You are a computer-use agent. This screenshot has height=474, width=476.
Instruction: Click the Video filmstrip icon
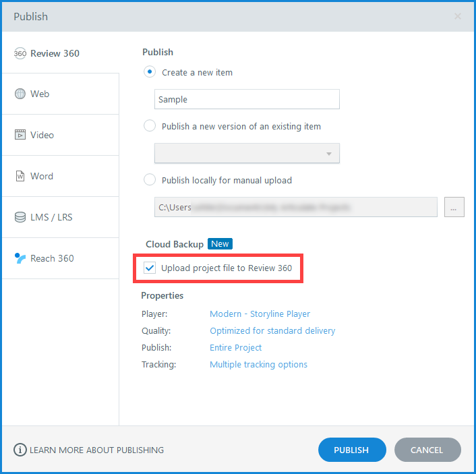pos(20,135)
